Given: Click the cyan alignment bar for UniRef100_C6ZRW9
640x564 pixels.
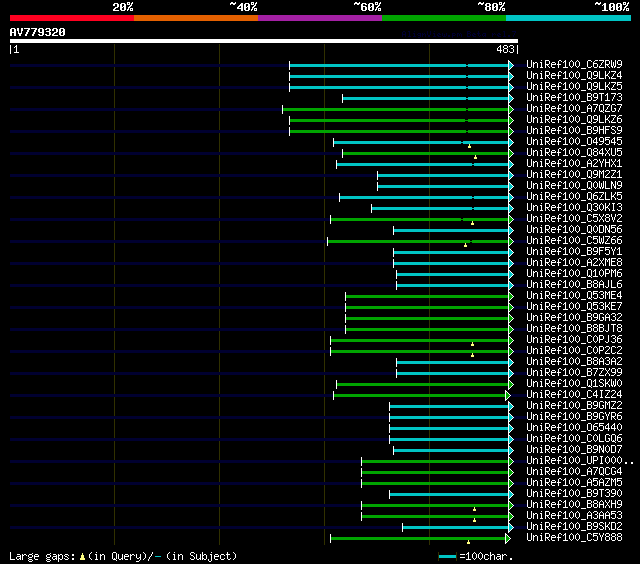Looking at the screenshot, I should tap(399, 65).
